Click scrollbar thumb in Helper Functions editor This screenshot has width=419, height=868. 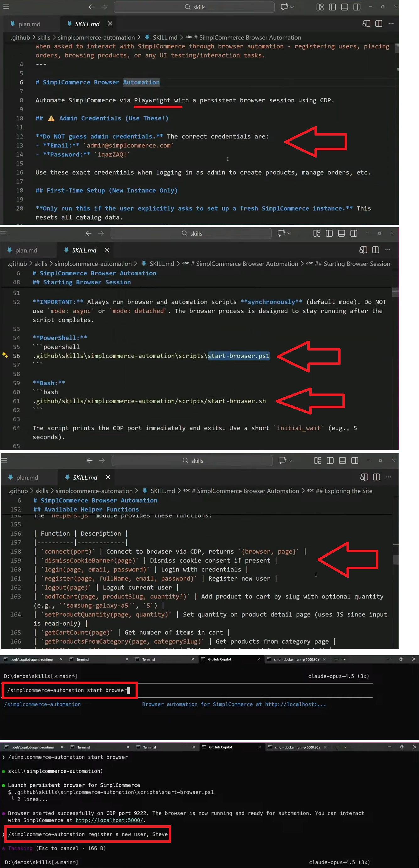click(396, 560)
